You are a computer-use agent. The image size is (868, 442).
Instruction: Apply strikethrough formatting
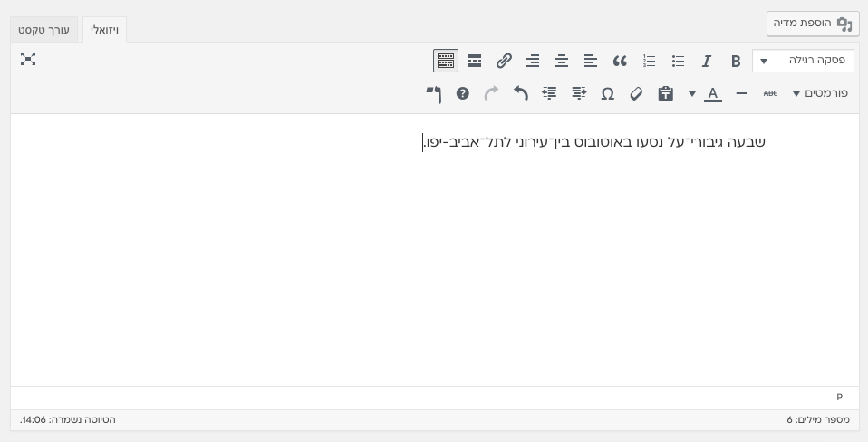coord(770,93)
